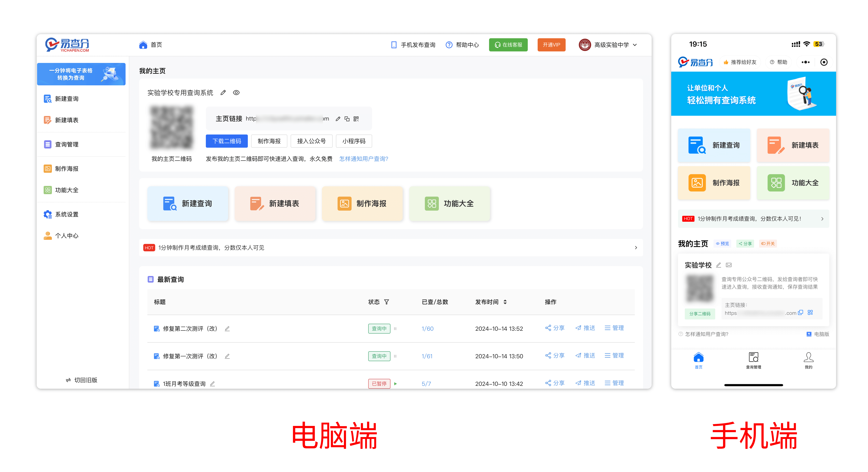Tap the mobile mini-program close target icon
Viewport: 868px width, 472px height.
[824, 62]
